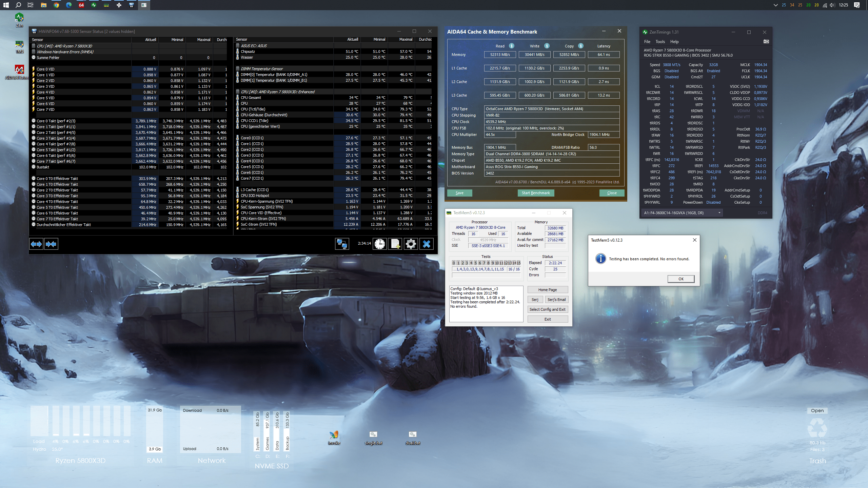The width and height of the screenshot is (868, 488).
Task: Open Windows notification center
Action: 856,5
